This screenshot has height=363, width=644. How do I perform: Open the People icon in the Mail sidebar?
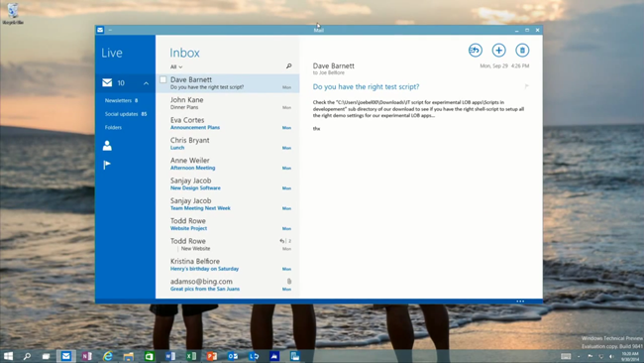pyautogui.click(x=107, y=146)
